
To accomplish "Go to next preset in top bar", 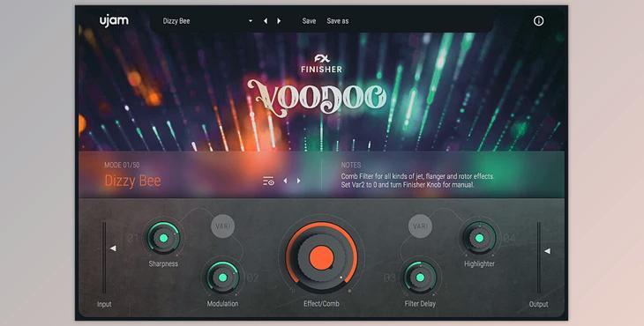I will coord(279,21).
